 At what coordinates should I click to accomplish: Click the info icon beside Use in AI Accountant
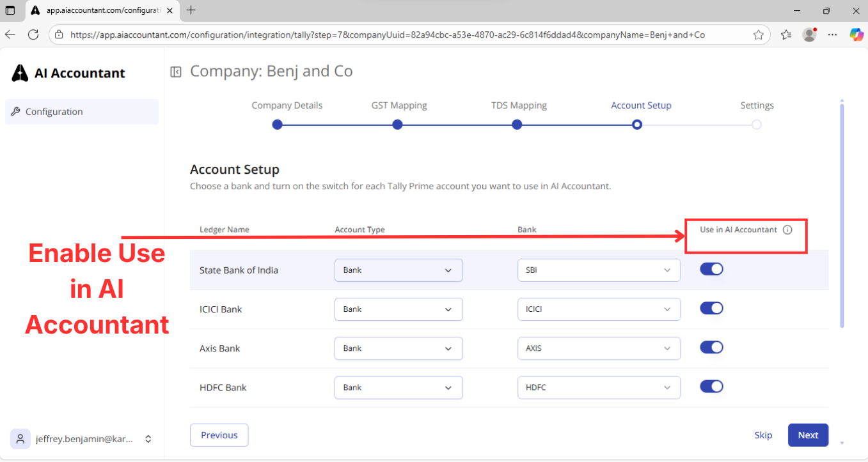coord(787,229)
